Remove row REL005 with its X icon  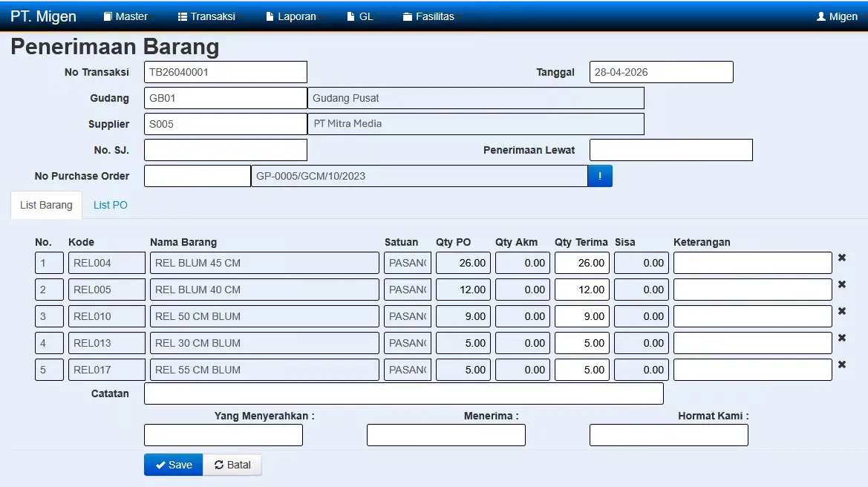click(x=841, y=284)
